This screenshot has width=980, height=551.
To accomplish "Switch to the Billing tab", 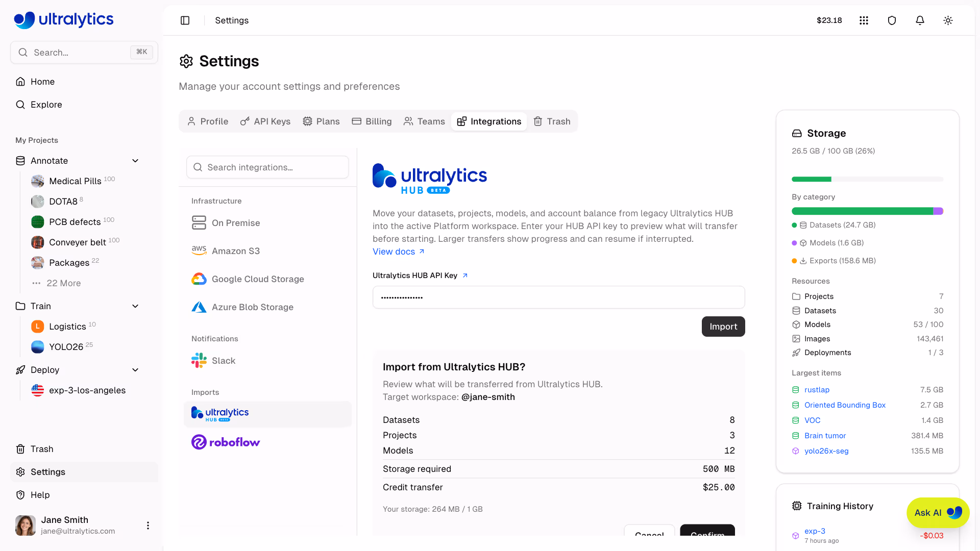I will tap(372, 121).
